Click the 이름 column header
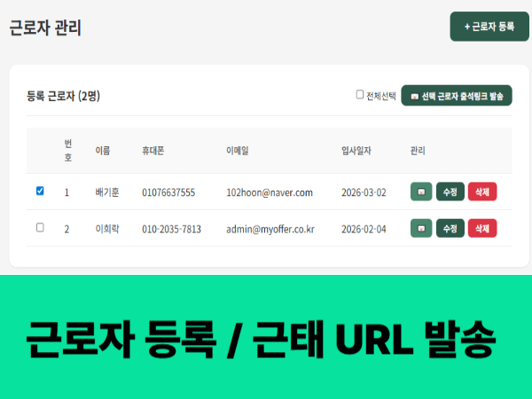Viewport: 532px width, 399px height. [103, 151]
